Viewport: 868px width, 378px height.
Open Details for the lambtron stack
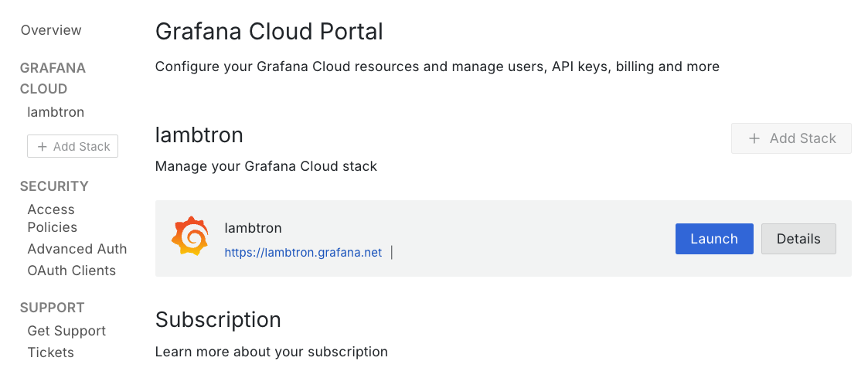798,239
